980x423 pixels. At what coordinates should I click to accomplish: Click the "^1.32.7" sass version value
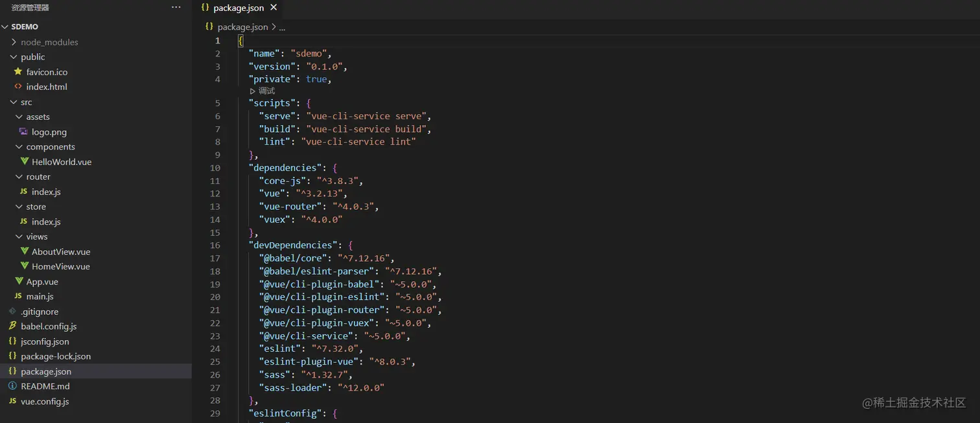[x=324, y=375]
